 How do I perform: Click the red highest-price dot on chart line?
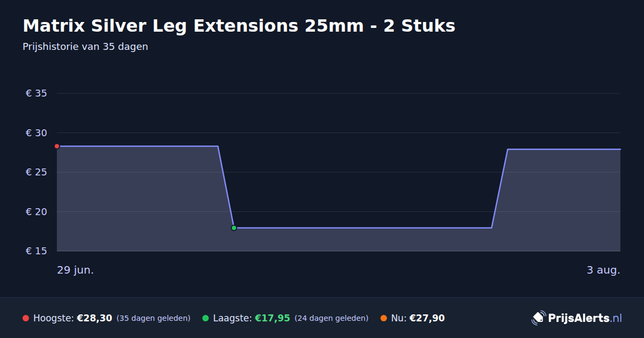pyautogui.click(x=57, y=146)
